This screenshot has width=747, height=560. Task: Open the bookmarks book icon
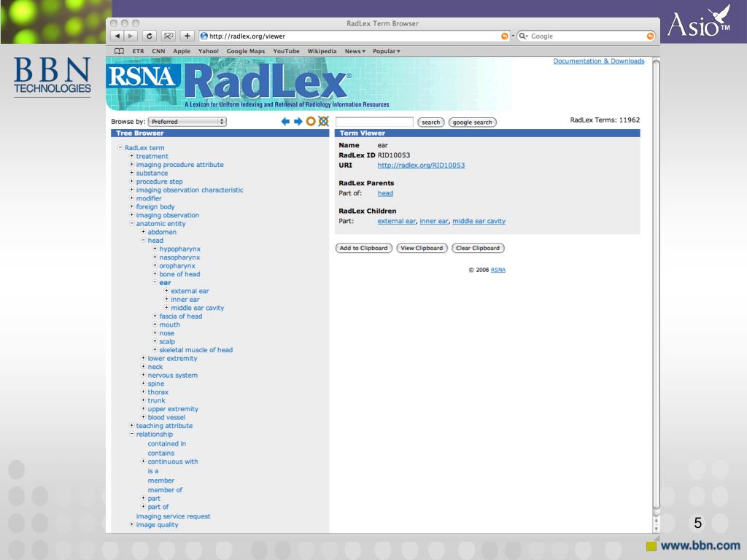[119, 51]
